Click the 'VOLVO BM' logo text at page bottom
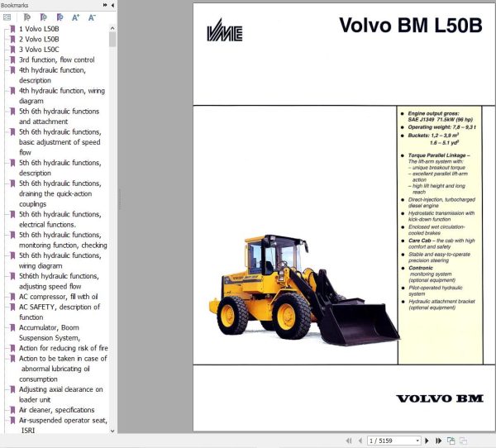This screenshot has height=448, width=496. click(440, 398)
